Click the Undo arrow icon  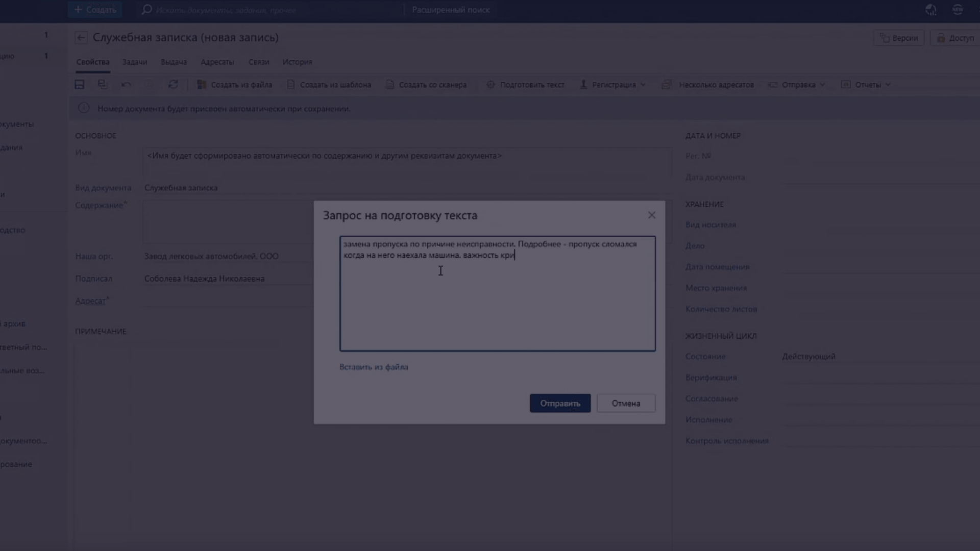point(126,85)
